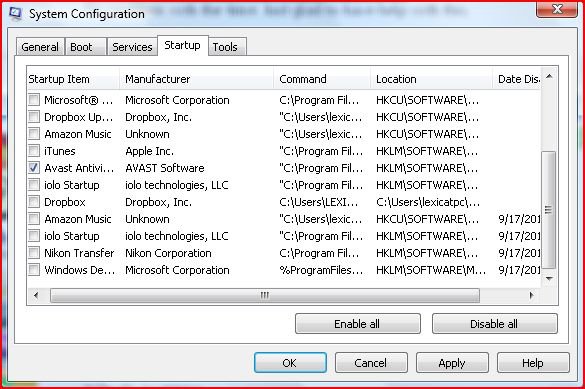Click the vertical scrollbar up arrow

point(549,76)
